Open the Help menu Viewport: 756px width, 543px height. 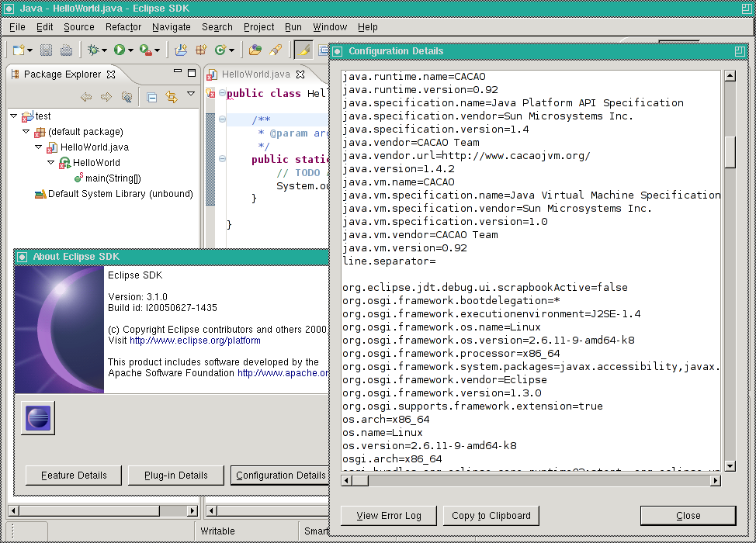[368, 27]
